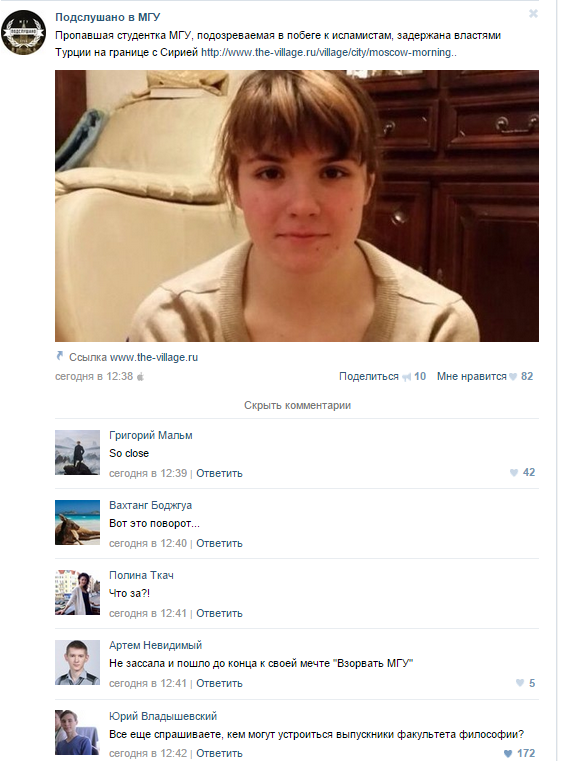This screenshot has width=577, height=761.
Task: Click the megaphone share icon beside Поделиться
Action: [407, 377]
